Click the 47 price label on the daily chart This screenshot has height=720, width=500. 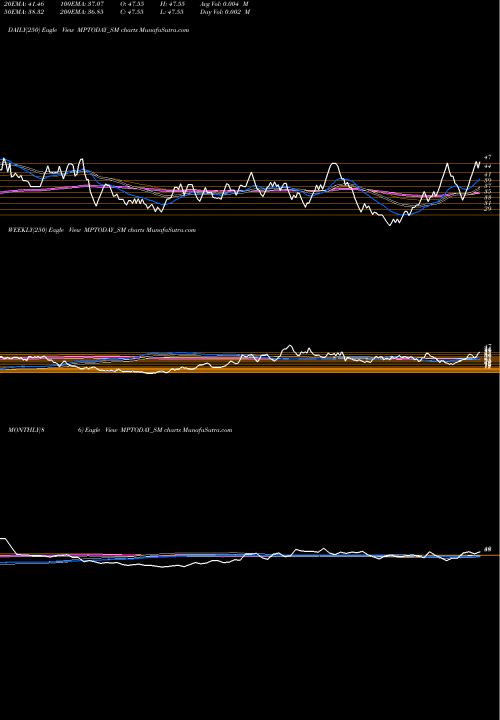(x=488, y=157)
